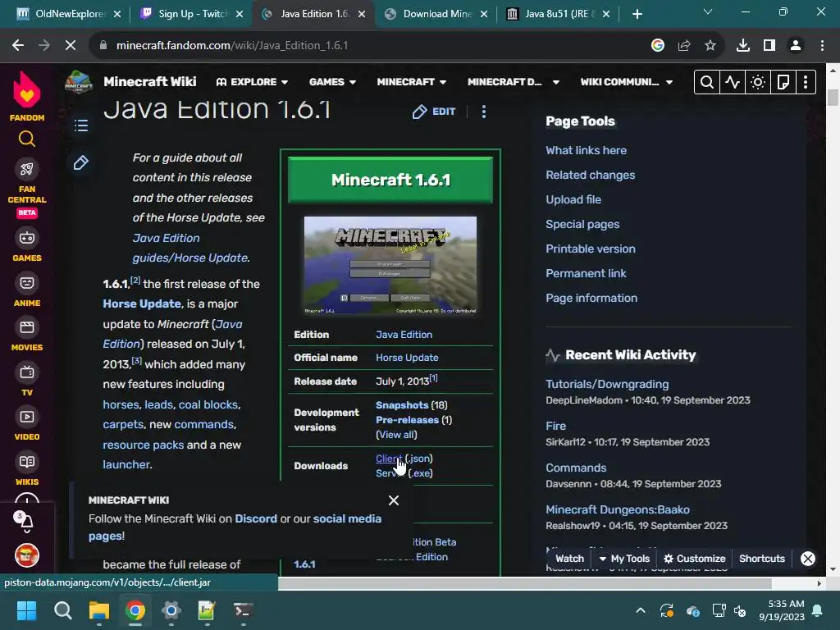This screenshot has height=630, width=840.
Task: Download the Client jar link
Action: (388, 459)
